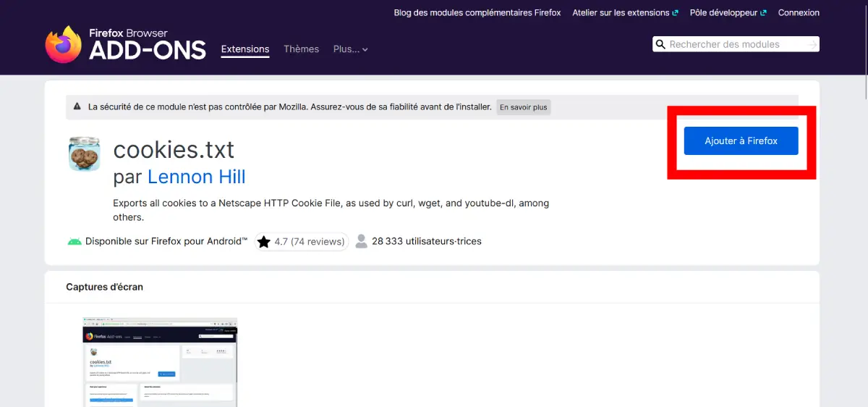Screen dimensions: 868x407
Task: Open the 4.7 (74 reviews) link
Action: 309,242
